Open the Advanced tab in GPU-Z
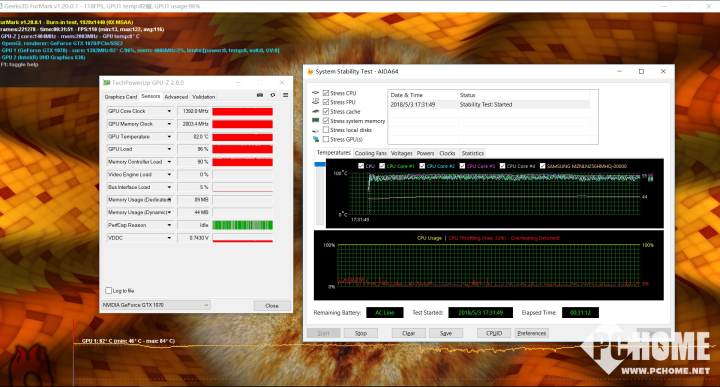Viewport: 720px width, 387px height. 176,97
